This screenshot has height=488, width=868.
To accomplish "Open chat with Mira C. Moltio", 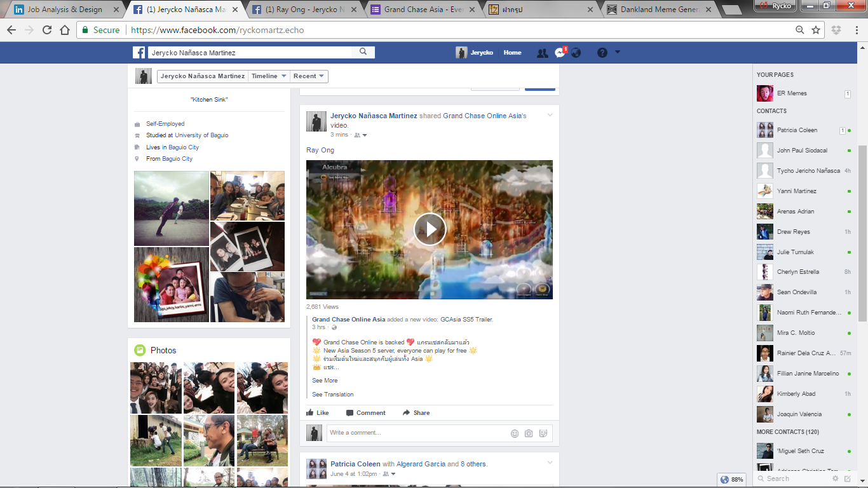I will click(x=804, y=333).
